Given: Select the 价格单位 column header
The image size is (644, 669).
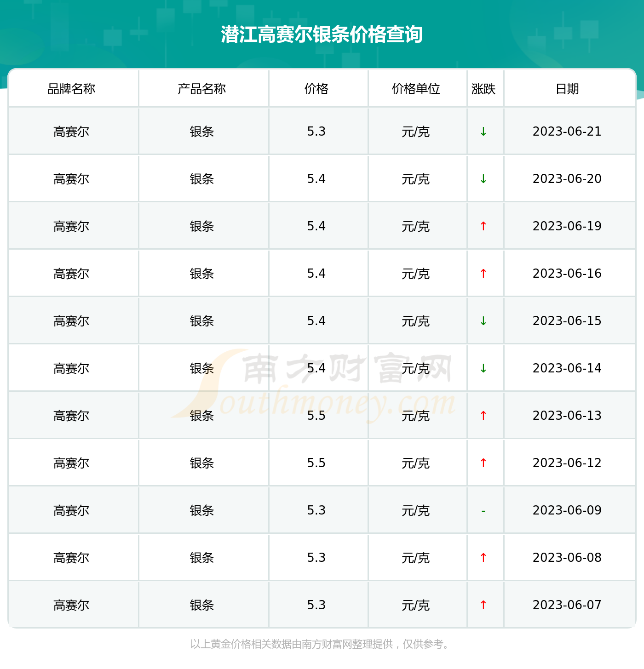Looking at the screenshot, I should (x=416, y=89).
